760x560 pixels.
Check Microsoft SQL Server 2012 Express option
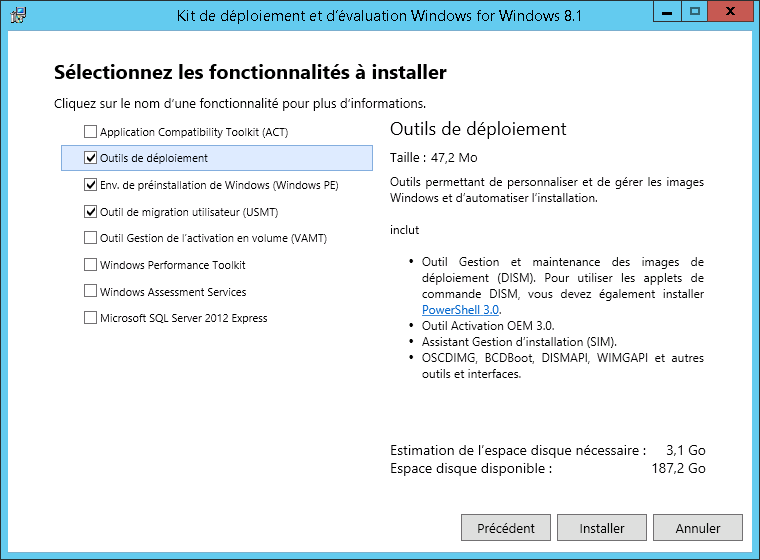(91, 318)
